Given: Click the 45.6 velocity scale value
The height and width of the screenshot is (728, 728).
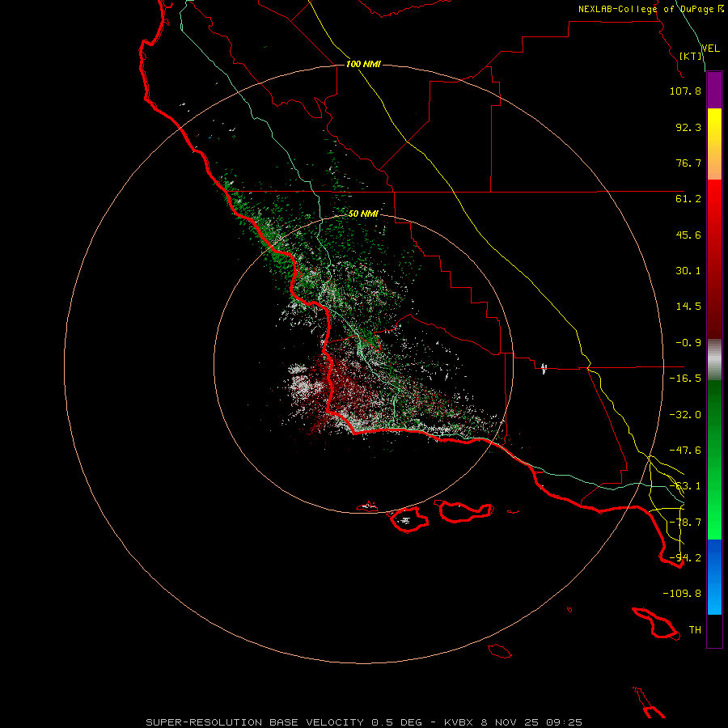Looking at the screenshot, I should [x=688, y=235].
